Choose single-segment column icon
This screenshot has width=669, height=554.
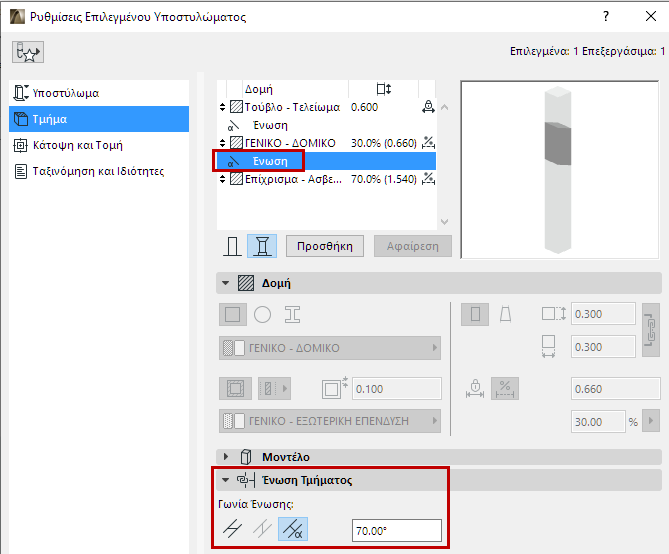coord(232,246)
